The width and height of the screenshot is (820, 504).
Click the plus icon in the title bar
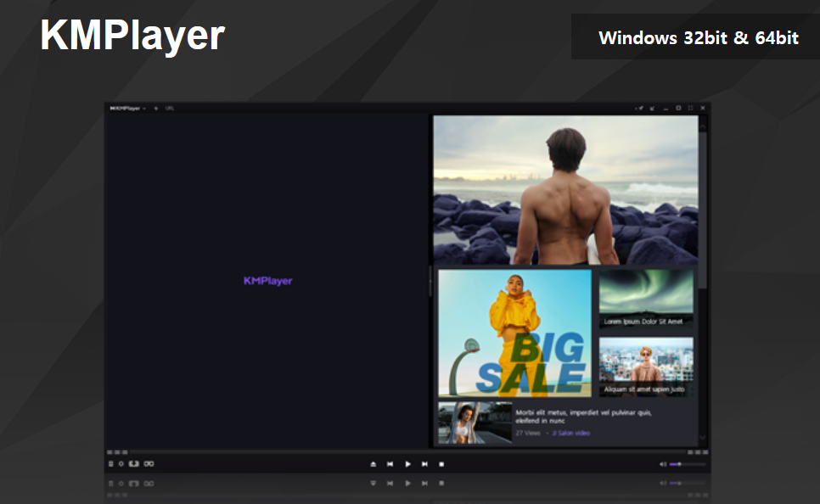(x=156, y=109)
